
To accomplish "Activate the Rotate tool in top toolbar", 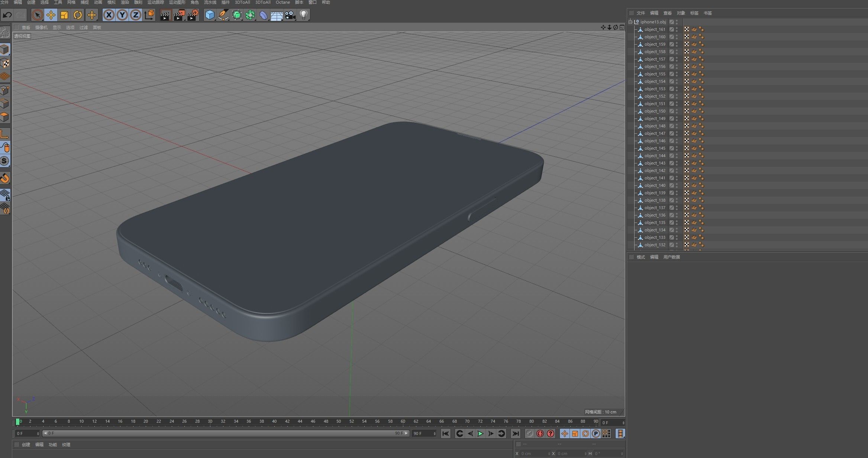I will pos(78,15).
